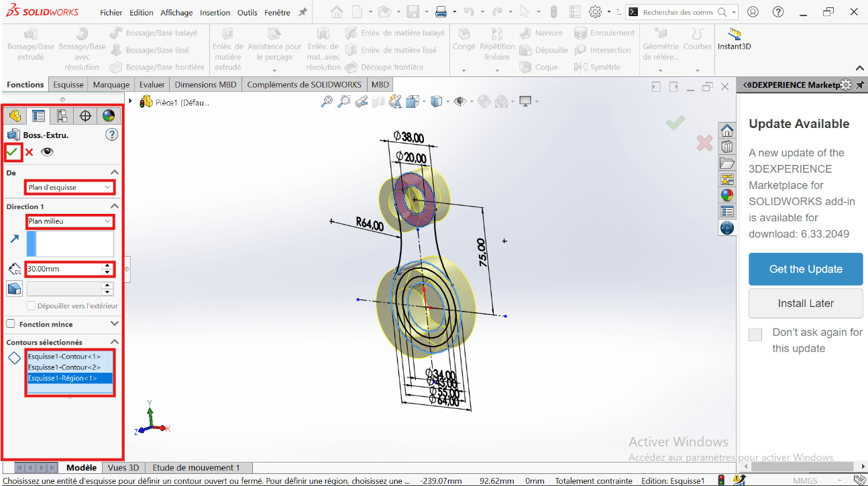Click the 30.00mm depth input field
This screenshot has height=486, width=868.
(x=63, y=269)
